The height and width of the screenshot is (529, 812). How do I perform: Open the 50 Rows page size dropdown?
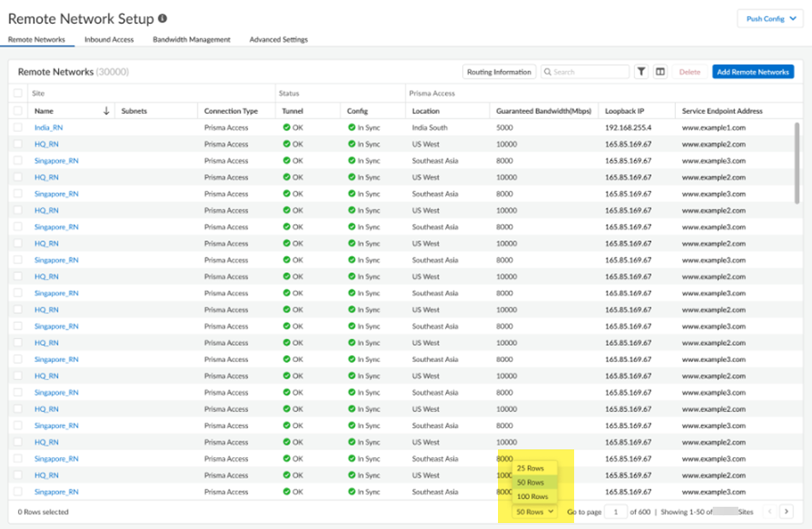tap(533, 512)
